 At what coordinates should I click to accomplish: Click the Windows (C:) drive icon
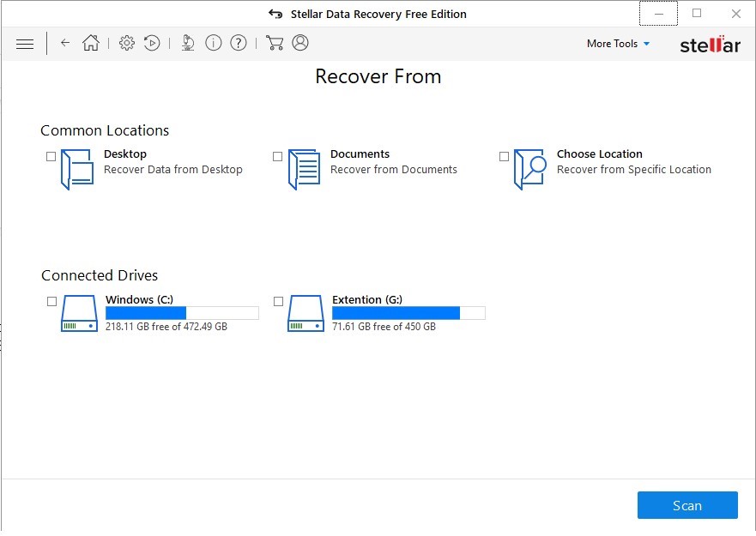(x=79, y=313)
